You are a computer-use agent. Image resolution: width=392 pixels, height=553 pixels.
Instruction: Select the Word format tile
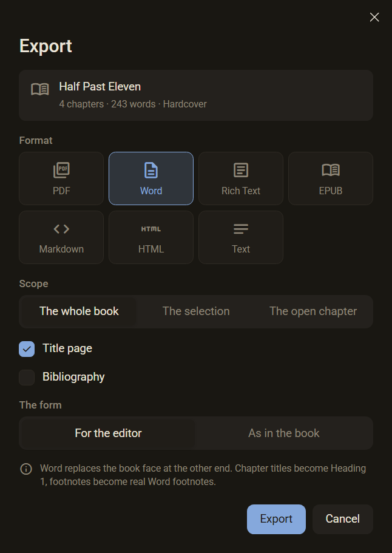point(151,178)
